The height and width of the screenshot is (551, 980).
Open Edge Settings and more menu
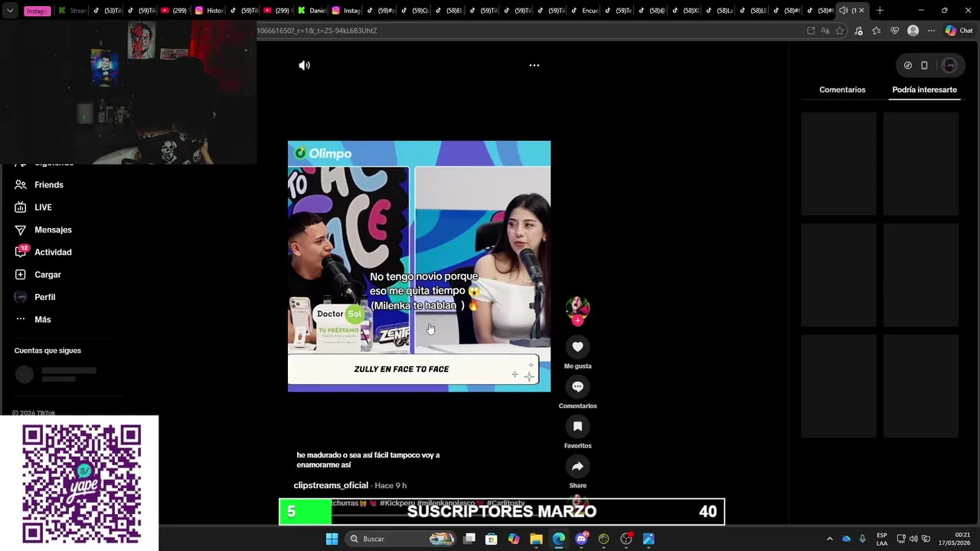point(931,31)
